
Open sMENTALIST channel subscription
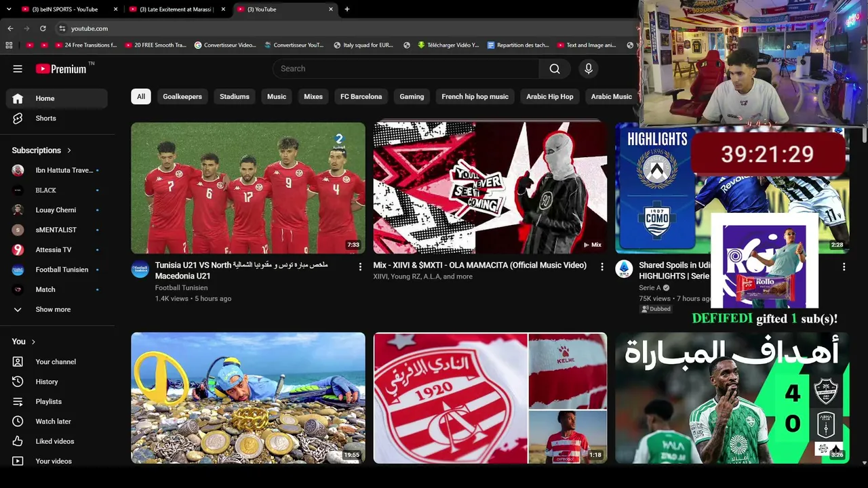point(57,230)
